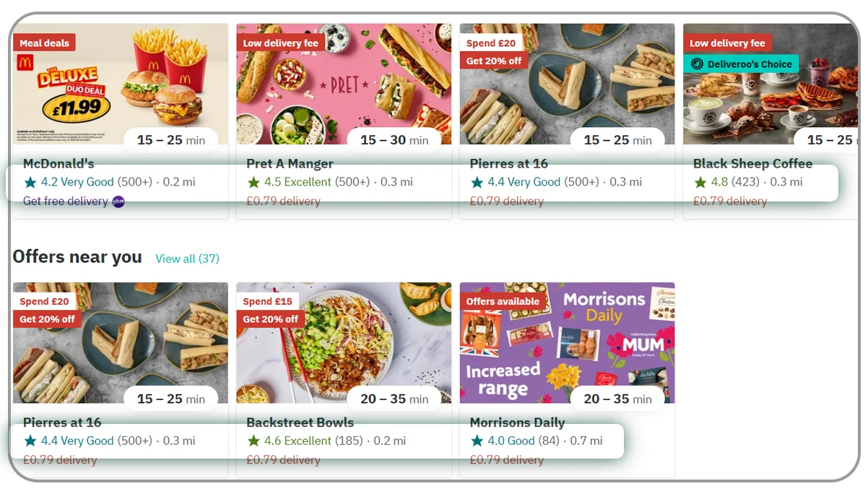
Task: Click the star icon next to Black Sheep Coffee 4.8
Action: [x=700, y=182]
